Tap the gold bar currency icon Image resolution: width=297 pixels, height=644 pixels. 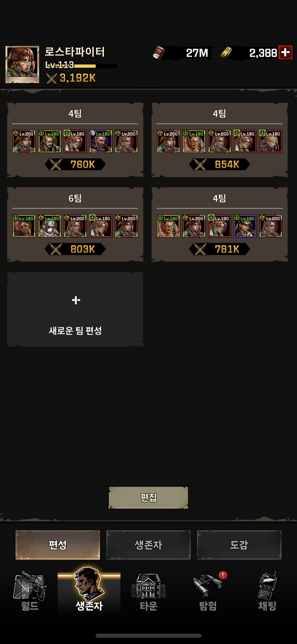(x=227, y=53)
